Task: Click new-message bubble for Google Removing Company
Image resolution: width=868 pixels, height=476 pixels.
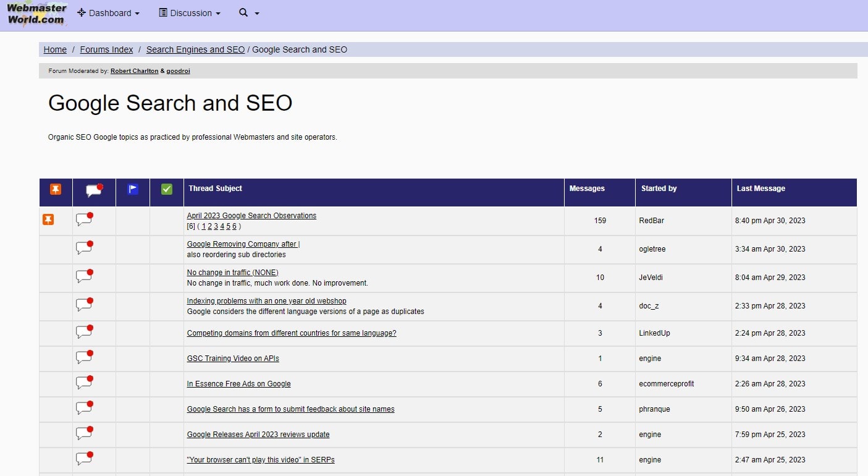Action: pyautogui.click(x=85, y=248)
